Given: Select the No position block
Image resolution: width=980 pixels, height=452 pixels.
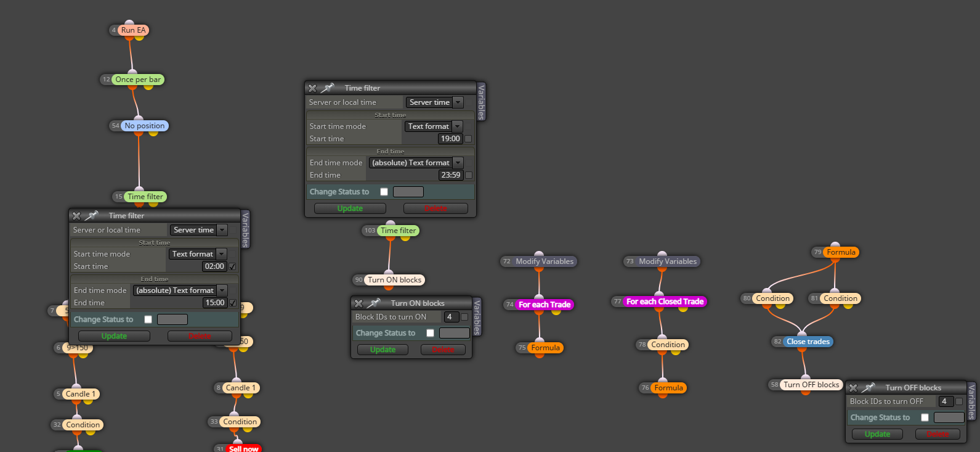Looking at the screenshot, I should pyautogui.click(x=145, y=126).
